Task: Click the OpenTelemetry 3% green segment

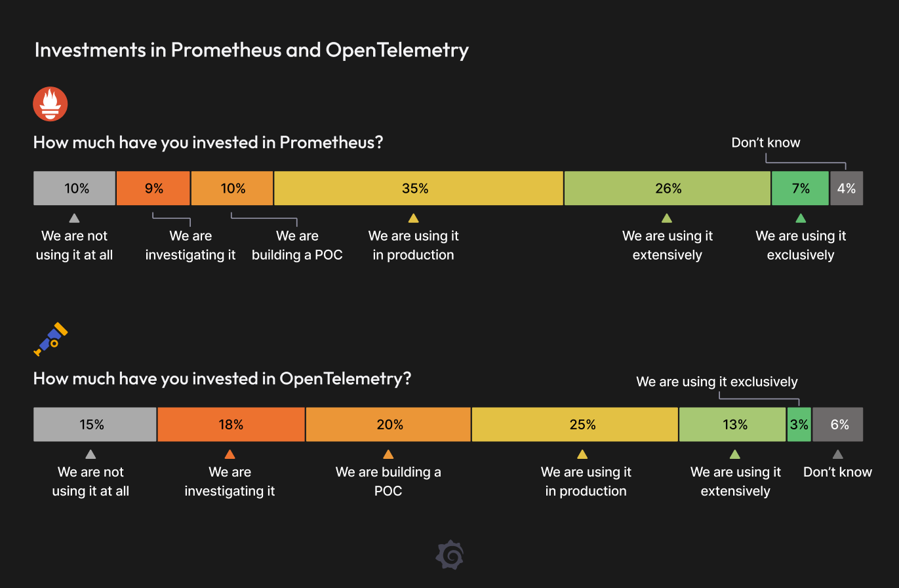Action: [x=799, y=425]
